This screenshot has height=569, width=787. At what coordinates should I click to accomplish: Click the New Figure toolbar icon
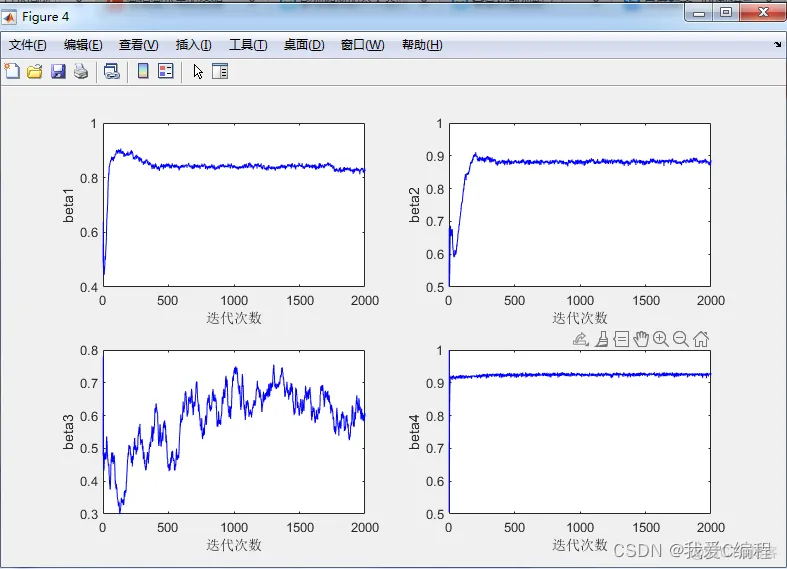pyautogui.click(x=13, y=71)
